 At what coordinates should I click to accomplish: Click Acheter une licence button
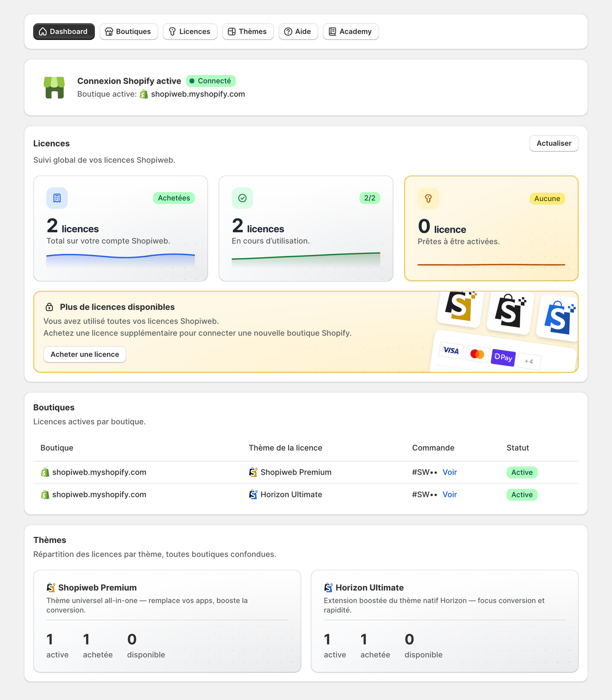pyautogui.click(x=85, y=354)
